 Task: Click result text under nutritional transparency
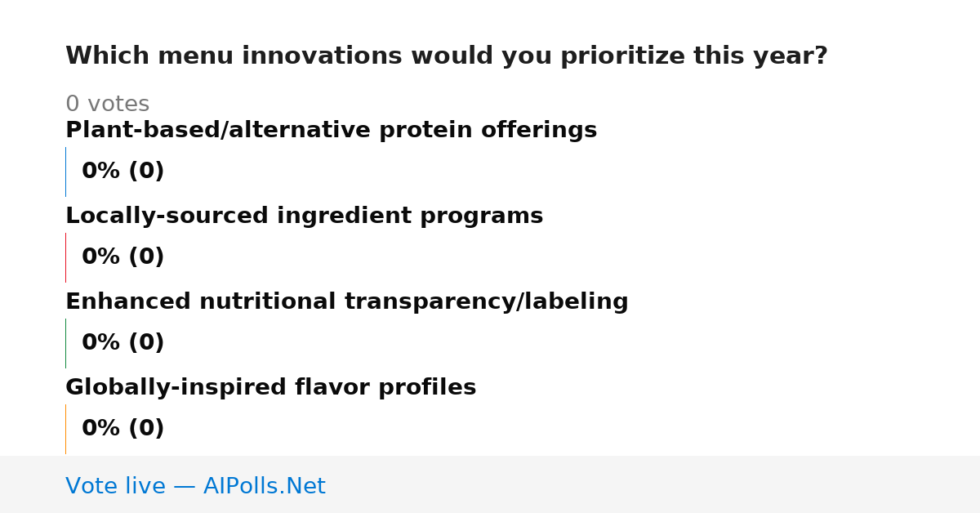coord(122,343)
